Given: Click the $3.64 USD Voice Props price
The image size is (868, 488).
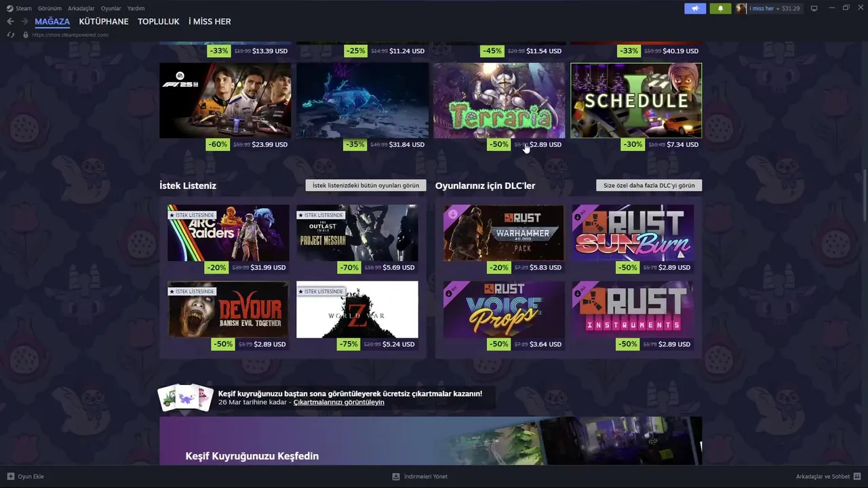Looking at the screenshot, I should 545,344.
